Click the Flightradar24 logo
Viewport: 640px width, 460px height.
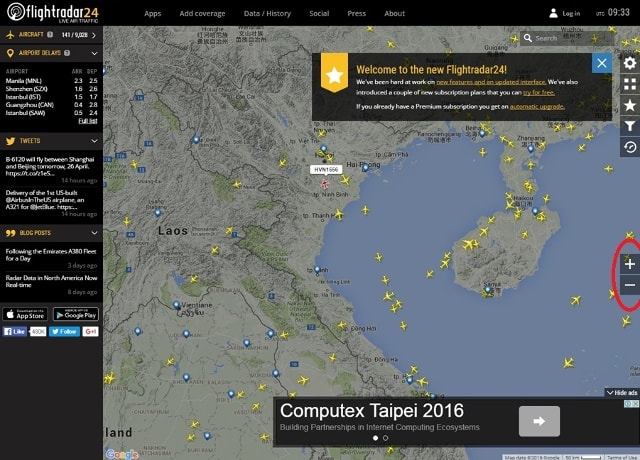[52, 13]
